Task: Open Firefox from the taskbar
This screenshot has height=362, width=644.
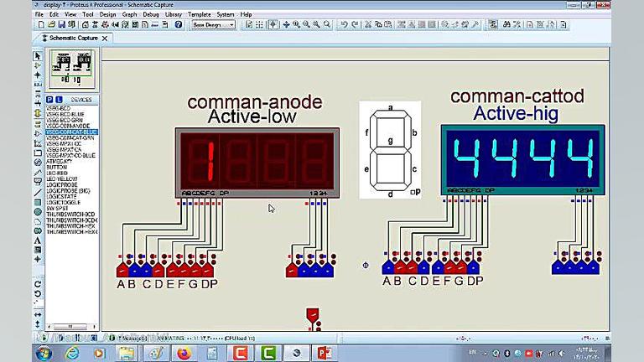Action: 184,353
